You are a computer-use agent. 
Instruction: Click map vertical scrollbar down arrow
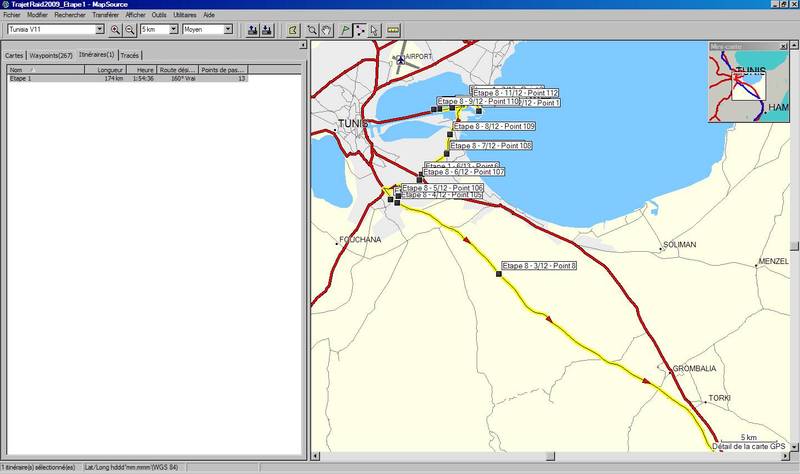(x=794, y=447)
